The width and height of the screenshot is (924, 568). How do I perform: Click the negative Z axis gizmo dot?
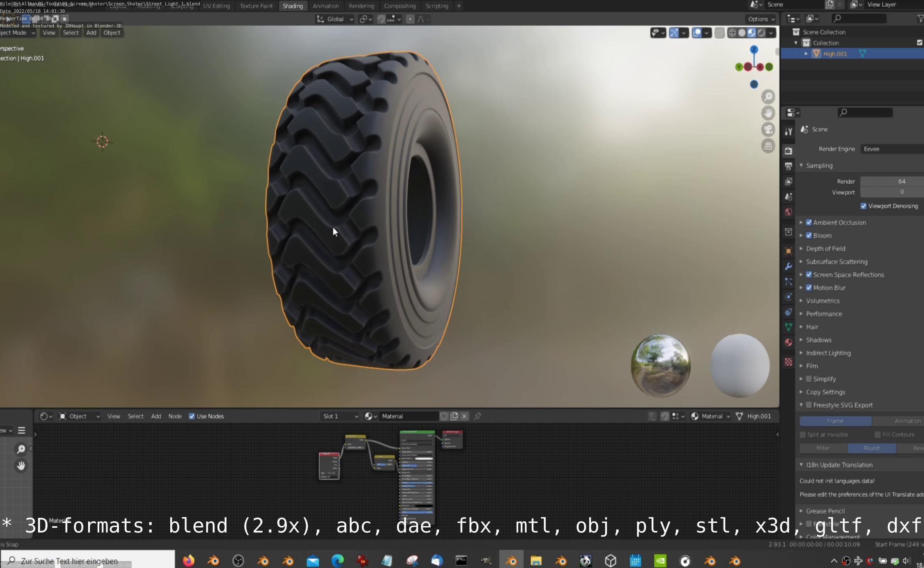click(754, 85)
